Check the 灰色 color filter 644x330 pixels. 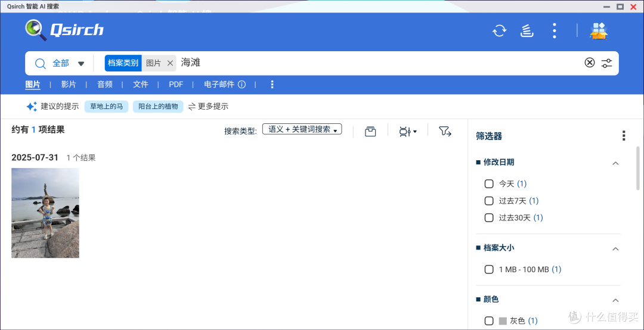click(x=489, y=320)
